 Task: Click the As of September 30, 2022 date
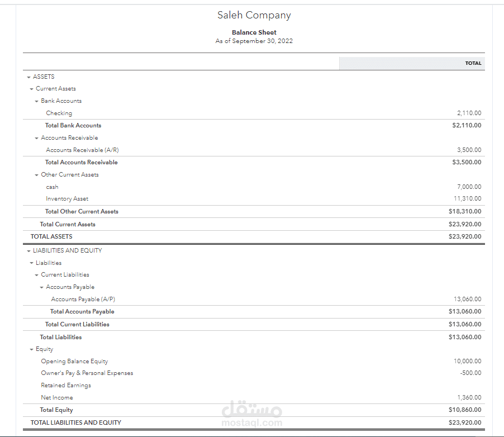pyautogui.click(x=254, y=41)
